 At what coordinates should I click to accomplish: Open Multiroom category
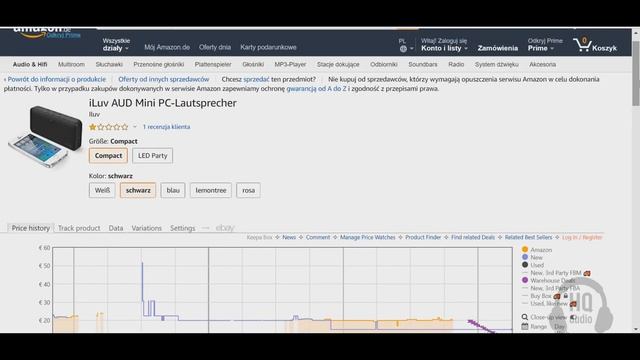[x=71, y=64]
